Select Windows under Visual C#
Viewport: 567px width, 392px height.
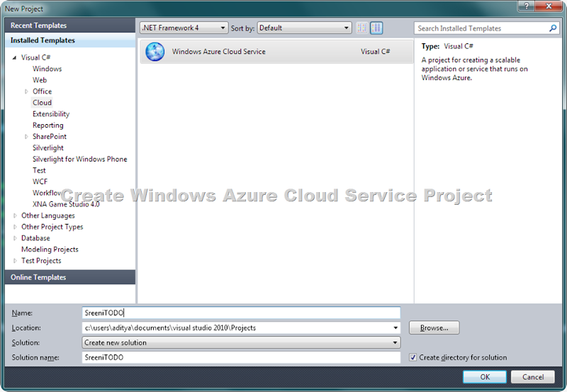click(x=47, y=69)
